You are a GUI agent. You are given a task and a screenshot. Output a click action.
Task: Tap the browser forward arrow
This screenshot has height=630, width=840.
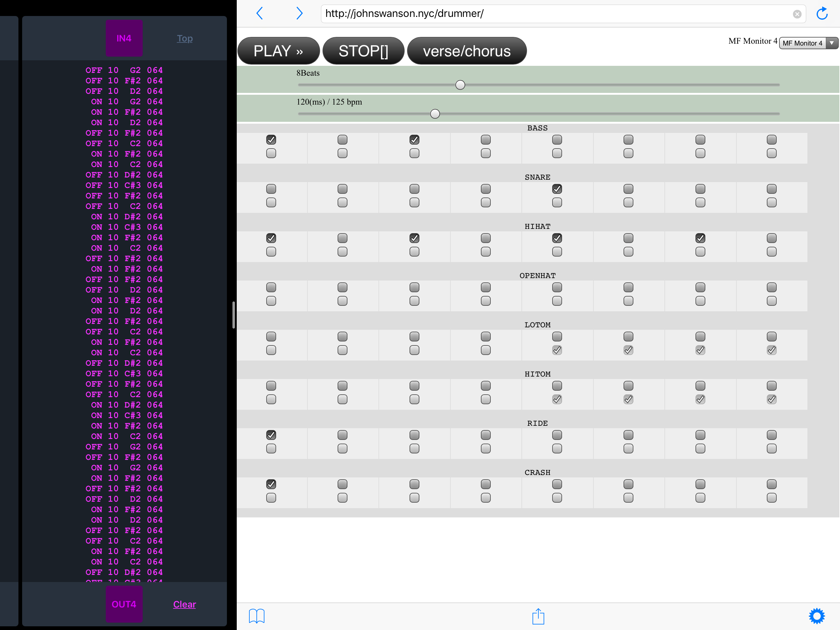pos(299,13)
